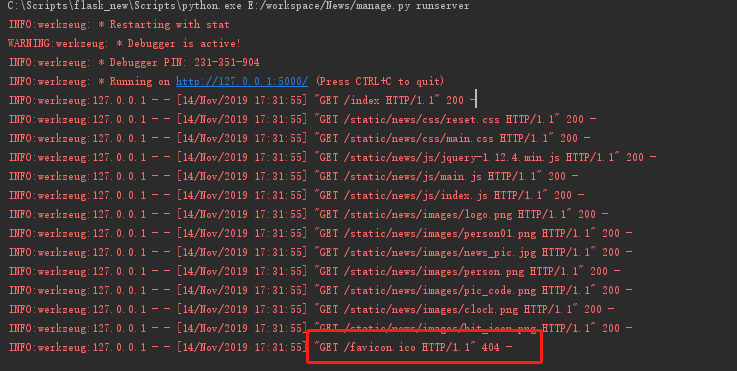The image size is (737, 371).
Task: Click the 'Running on' log line prefix
Action: click(x=140, y=81)
